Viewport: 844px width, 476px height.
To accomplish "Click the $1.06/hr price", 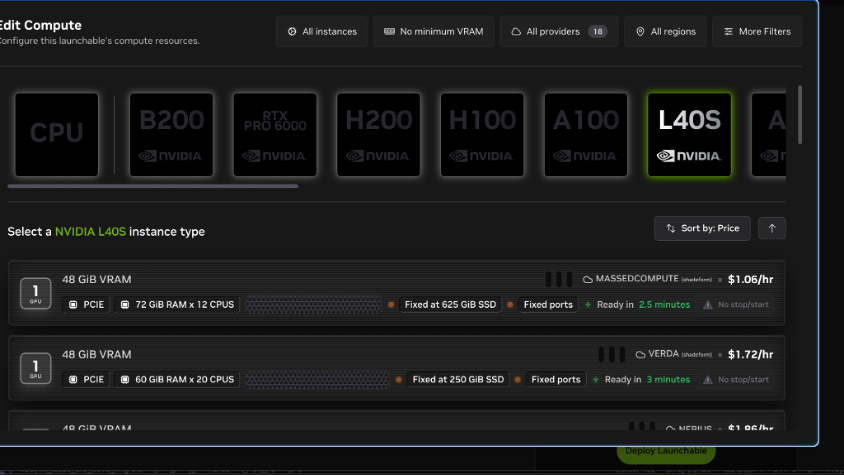I will [x=750, y=279].
